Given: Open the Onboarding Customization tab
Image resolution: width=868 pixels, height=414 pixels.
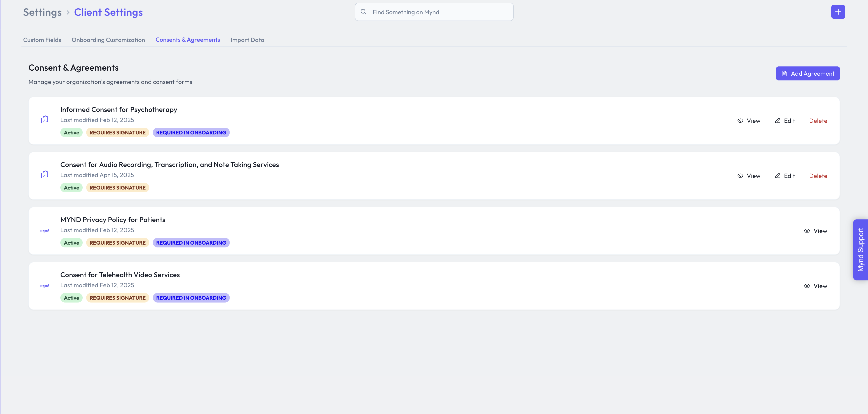Looking at the screenshot, I should pyautogui.click(x=108, y=40).
